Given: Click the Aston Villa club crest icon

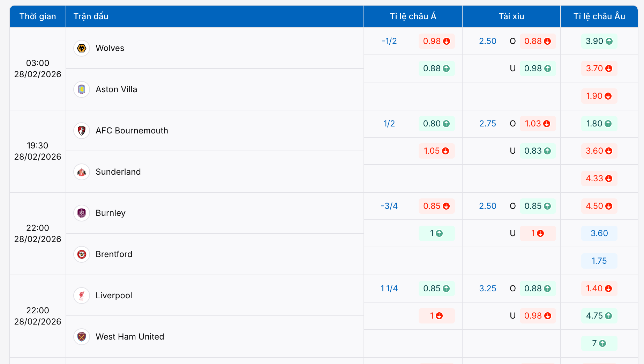Looking at the screenshot, I should (82, 89).
